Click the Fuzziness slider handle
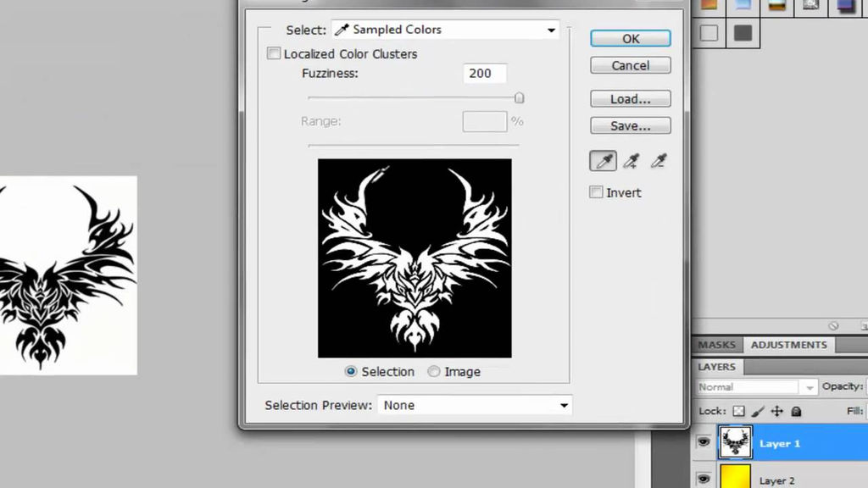Image resolution: width=868 pixels, height=488 pixels. [520, 98]
